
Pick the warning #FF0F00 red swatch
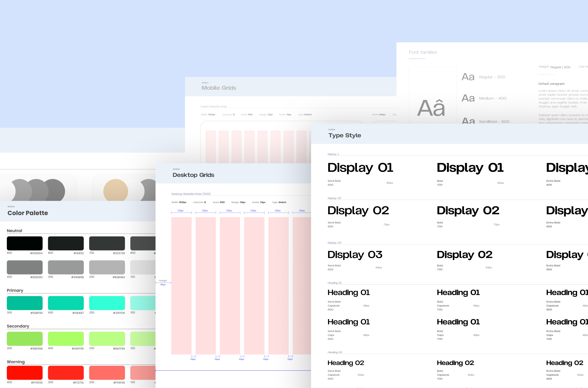24,373
